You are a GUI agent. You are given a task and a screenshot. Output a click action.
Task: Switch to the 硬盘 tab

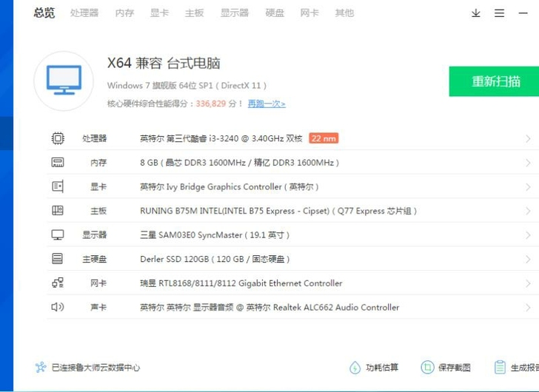[275, 13]
